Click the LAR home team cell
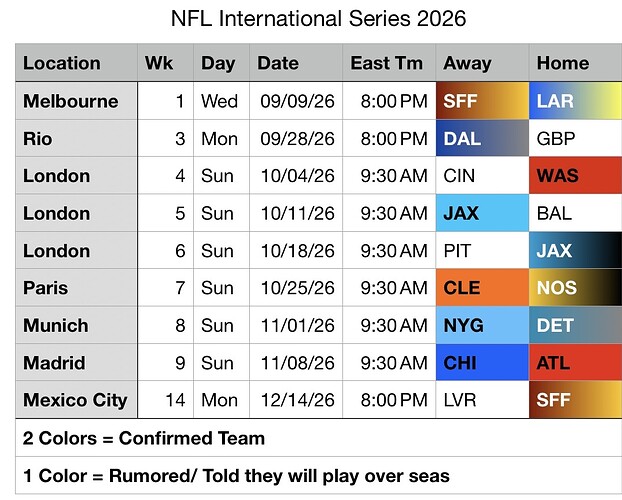The width and height of the screenshot is (622, 500). [575, 101]
